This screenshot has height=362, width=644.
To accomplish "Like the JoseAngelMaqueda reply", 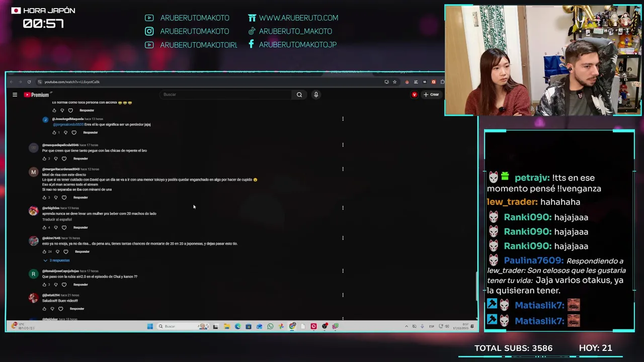I will click(54, 133).
